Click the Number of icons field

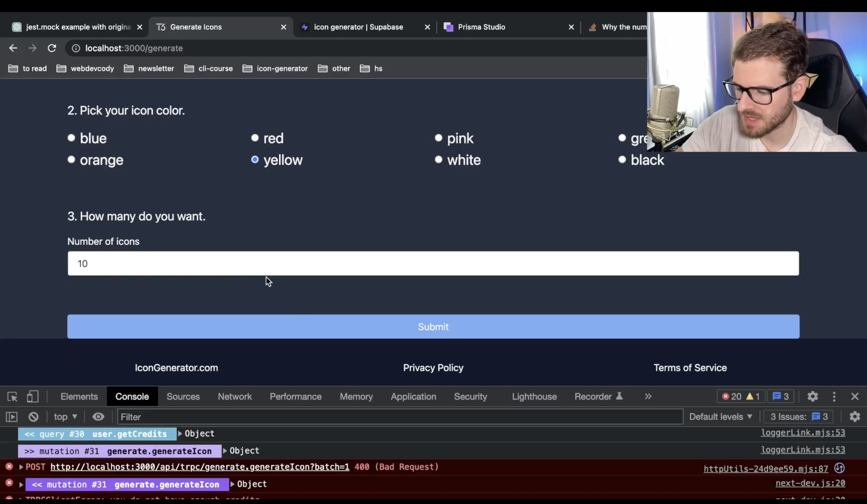pyautogui.click(x=433, y=263)
